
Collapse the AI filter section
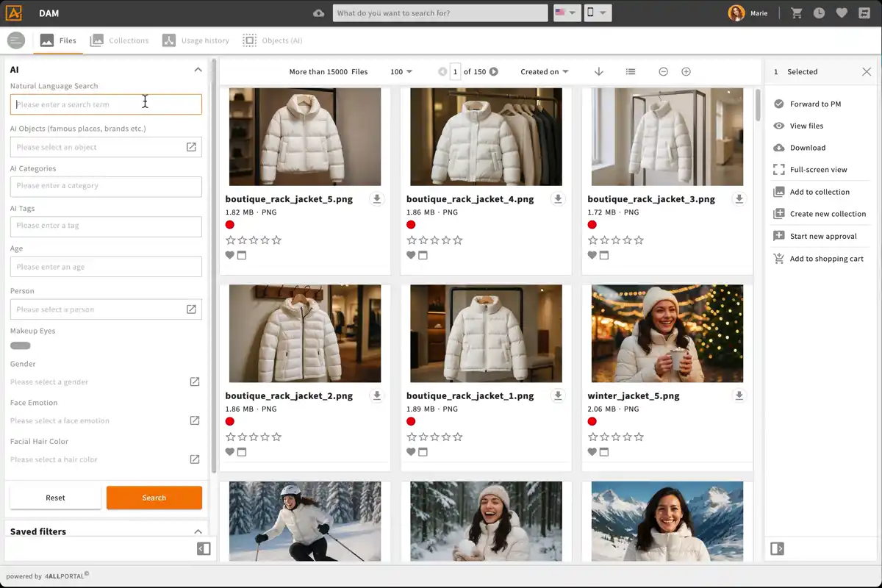pyautogui.click(x=198, y=70)
